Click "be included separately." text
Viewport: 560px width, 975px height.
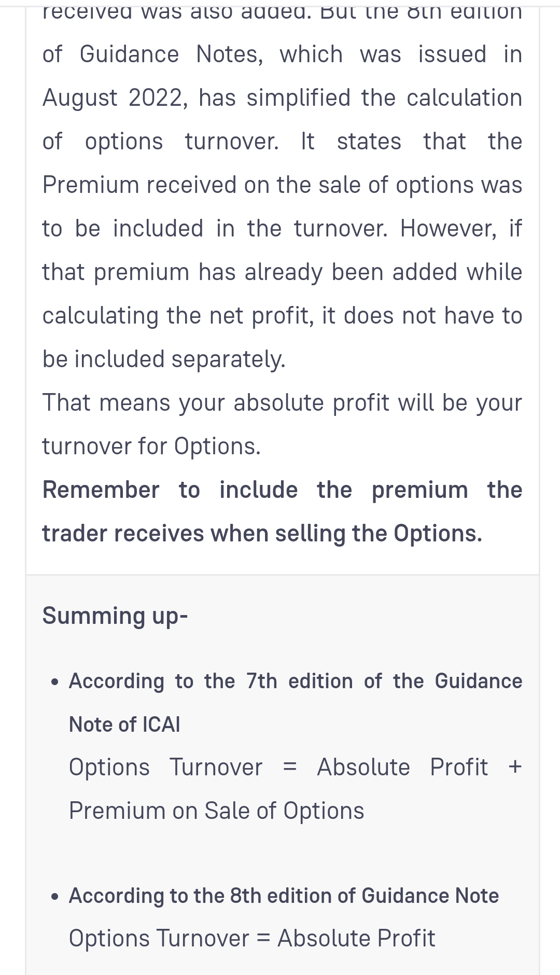(x=164, y=359)
